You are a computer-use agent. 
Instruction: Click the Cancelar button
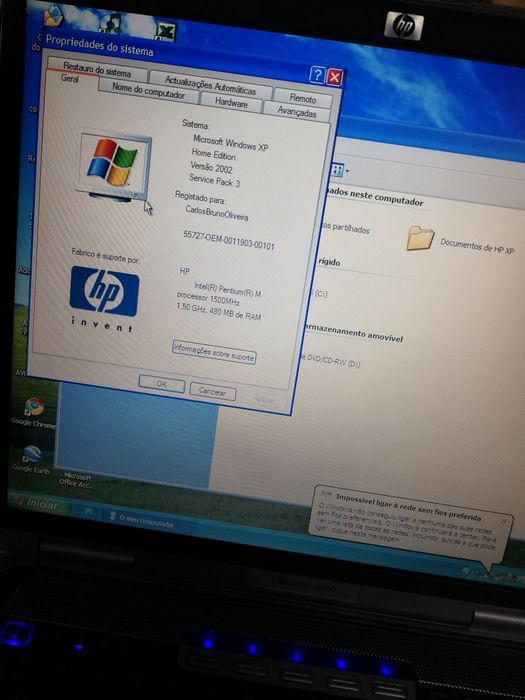[212, 392]
